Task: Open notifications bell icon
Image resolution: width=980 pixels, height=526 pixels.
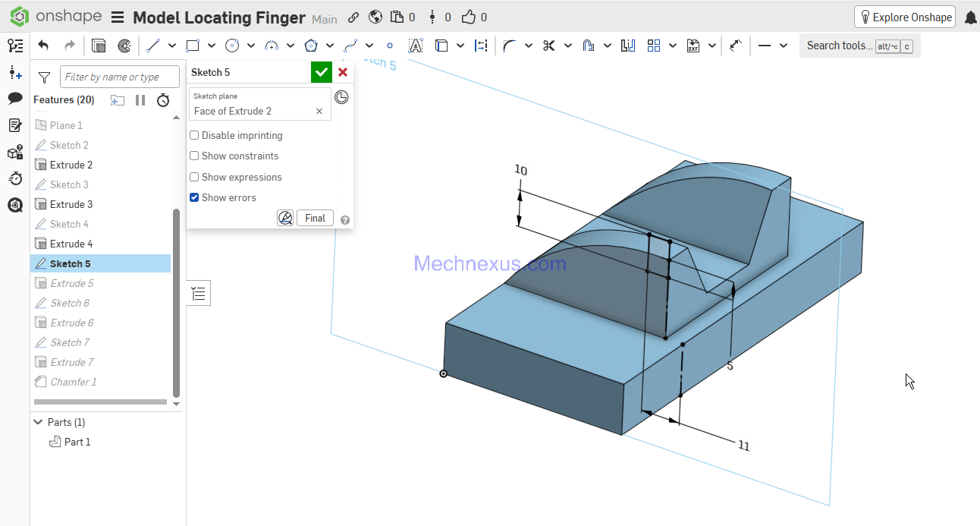Action: click(970, 17)
